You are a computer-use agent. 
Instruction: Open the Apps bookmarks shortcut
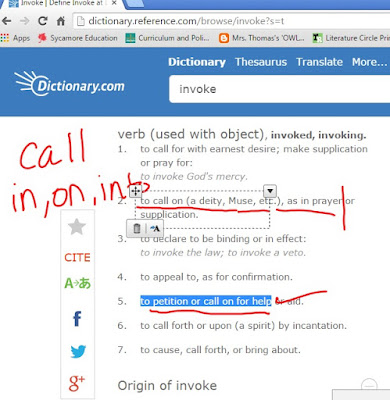15,38
